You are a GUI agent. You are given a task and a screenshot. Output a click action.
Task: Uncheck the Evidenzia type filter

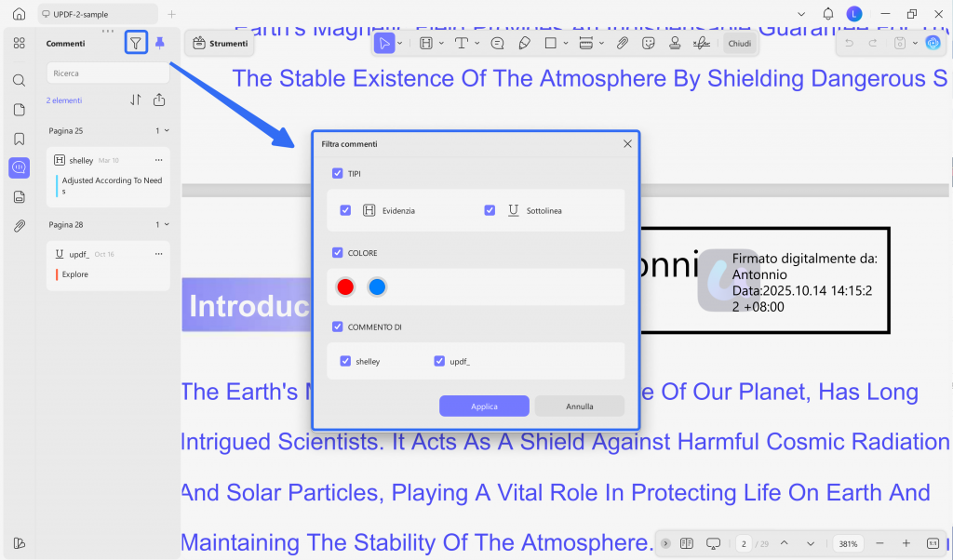pos(345,210)
